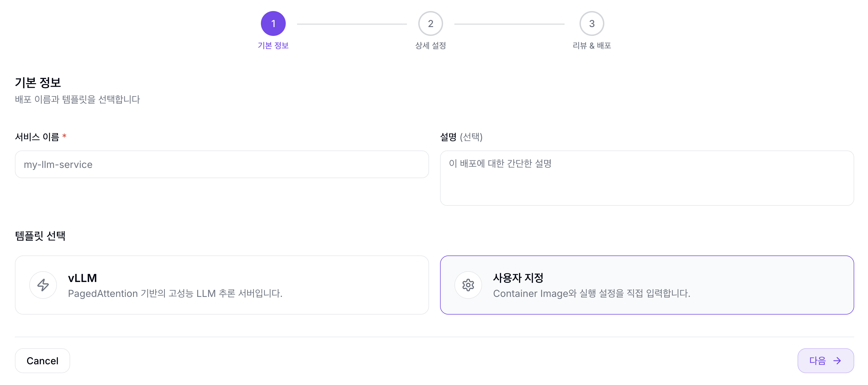Click the 서비스 이름 field label

pyautogui.click(x=37, y=136)
